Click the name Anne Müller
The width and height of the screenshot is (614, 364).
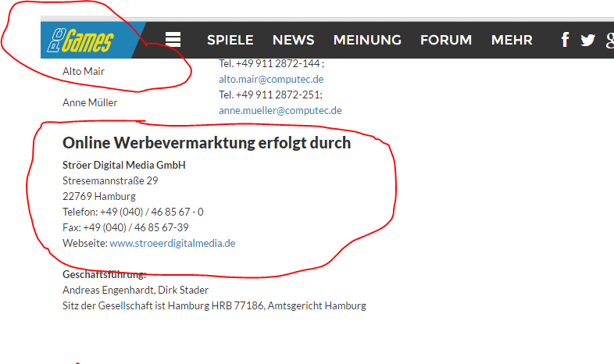coord(90,102)
